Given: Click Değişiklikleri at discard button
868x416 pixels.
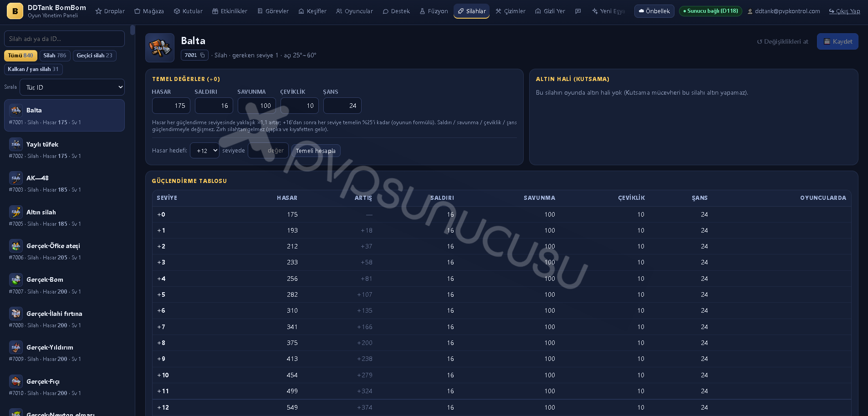Looking at the screenshot, I should pyautogui.click(x=782, y=41).
